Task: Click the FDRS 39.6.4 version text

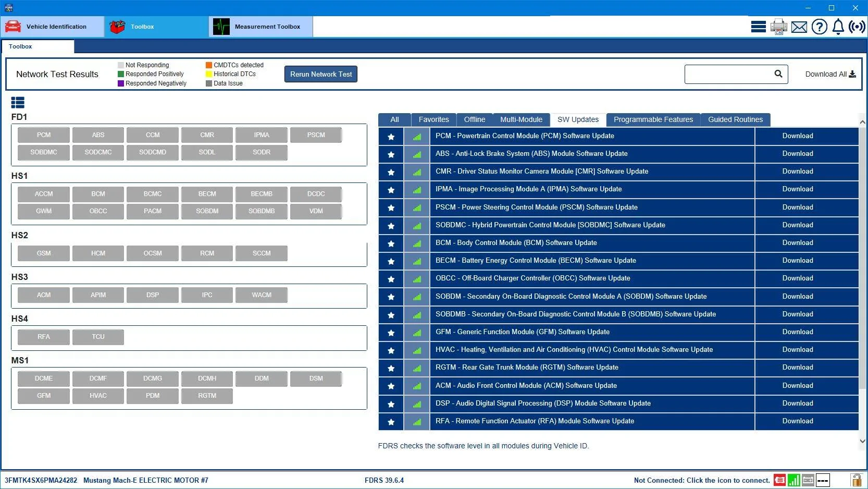Action: 384,481
